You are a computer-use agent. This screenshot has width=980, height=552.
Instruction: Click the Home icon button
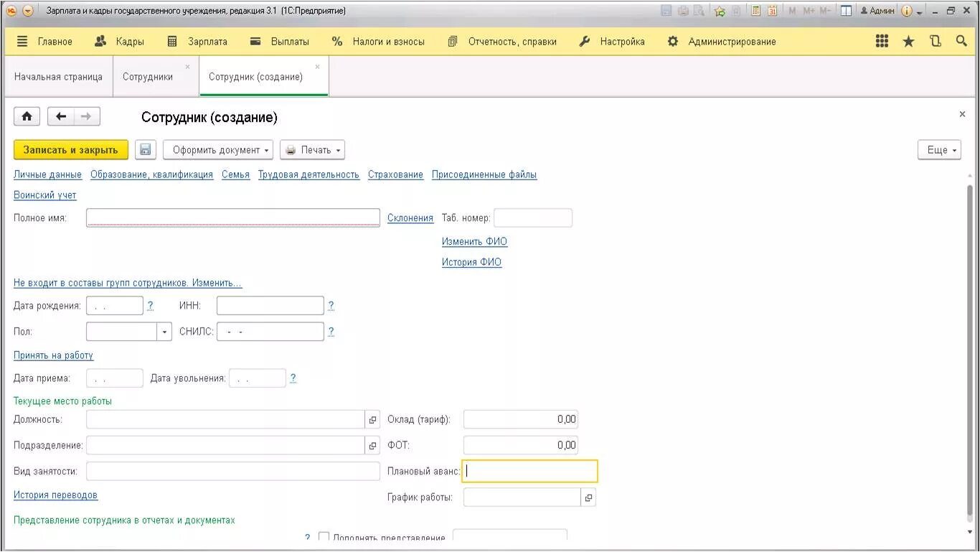(x=27, y=116)
